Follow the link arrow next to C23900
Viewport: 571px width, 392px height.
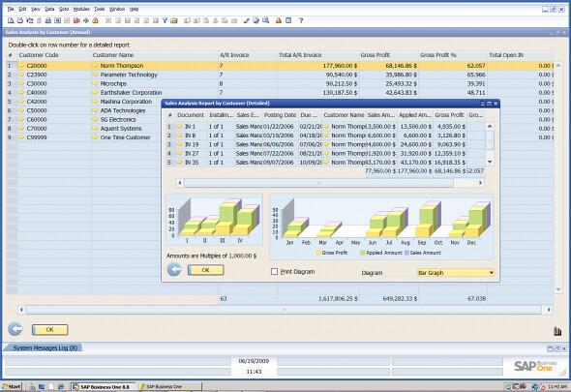(x=21, y=75)
